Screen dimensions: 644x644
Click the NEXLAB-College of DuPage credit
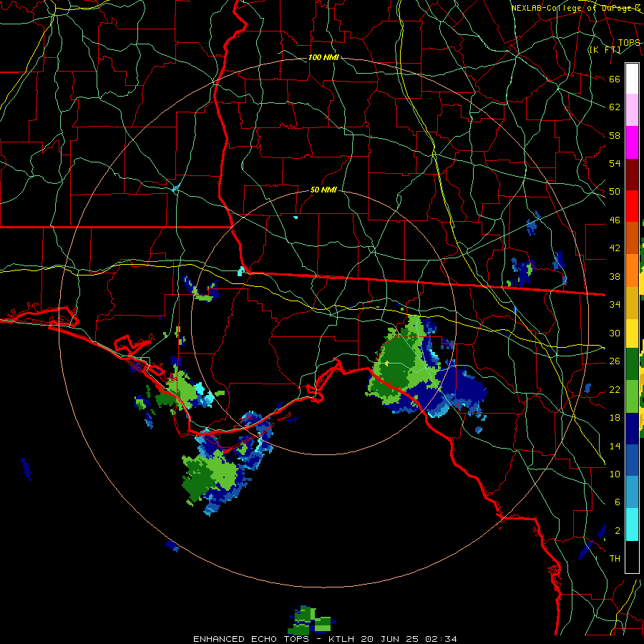coord(576,8)
